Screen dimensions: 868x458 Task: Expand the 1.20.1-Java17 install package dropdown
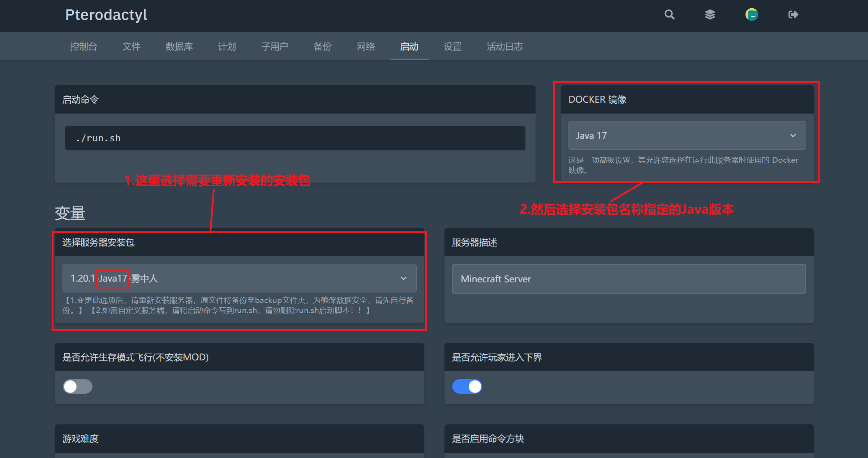pyautogui.click(x=231, y=278)
